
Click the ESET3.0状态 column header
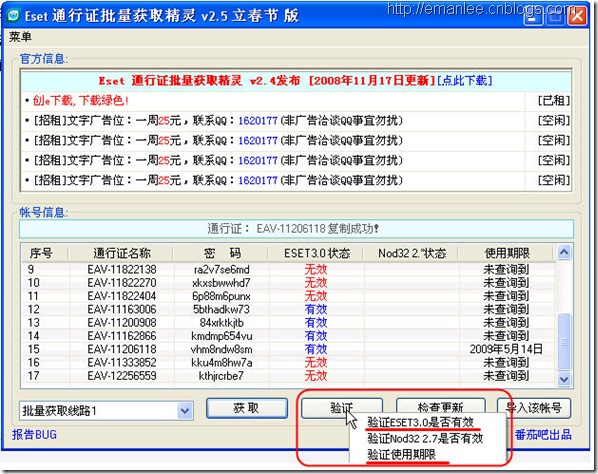pyautogui.click(x=317, y=253)
